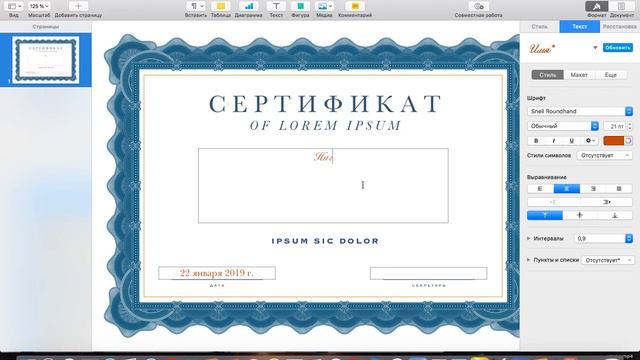Open the View (Вид) toolbar menu

[x=14, y=7]
